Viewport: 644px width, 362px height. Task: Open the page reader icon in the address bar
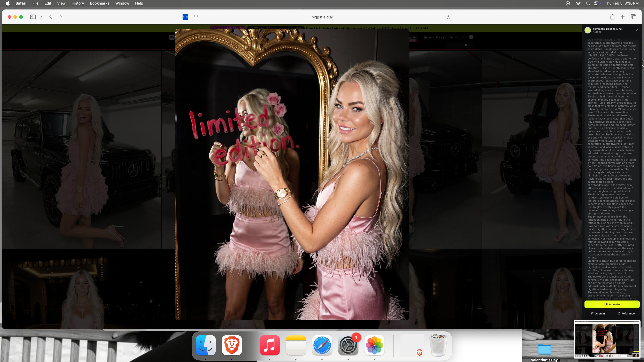pyautogui.click(x=196, y=17)
